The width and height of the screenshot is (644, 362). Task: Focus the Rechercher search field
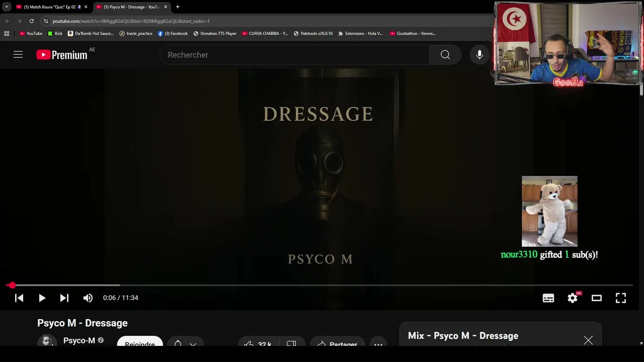click(294, 55)
